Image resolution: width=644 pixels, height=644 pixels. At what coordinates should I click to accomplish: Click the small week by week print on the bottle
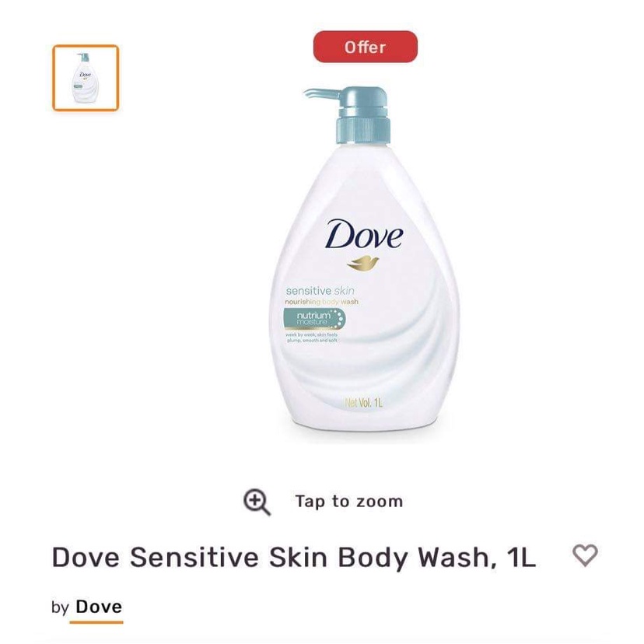[x=312, y=338]
